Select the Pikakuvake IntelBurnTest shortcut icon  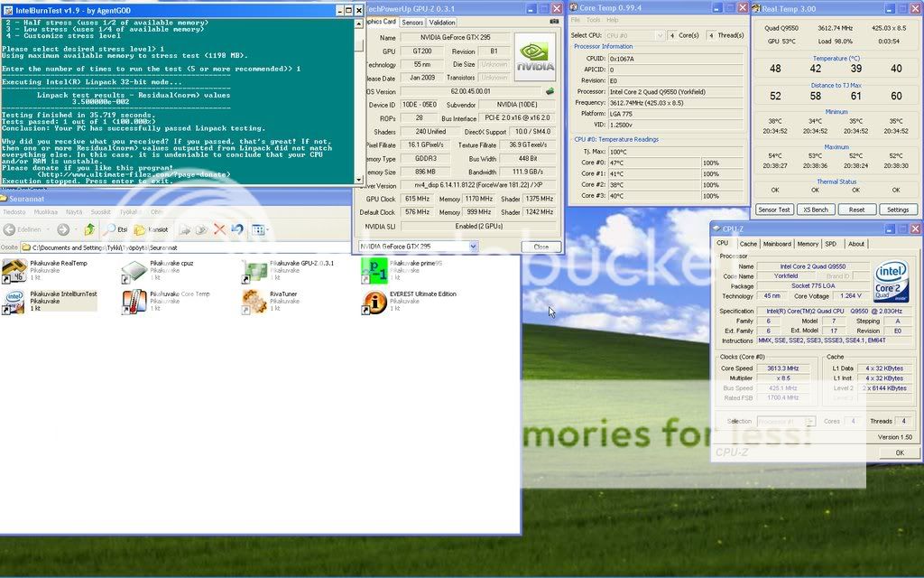click(14, 302)
